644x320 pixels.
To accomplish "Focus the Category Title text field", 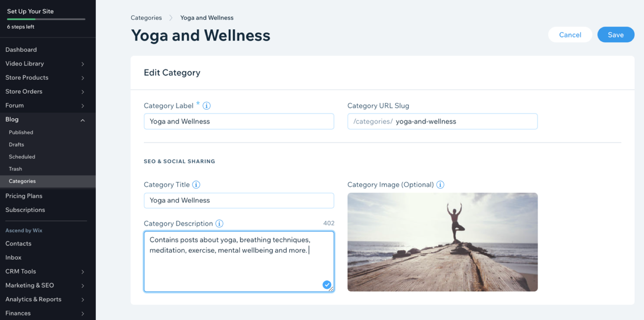I will (x=239, y=200).
